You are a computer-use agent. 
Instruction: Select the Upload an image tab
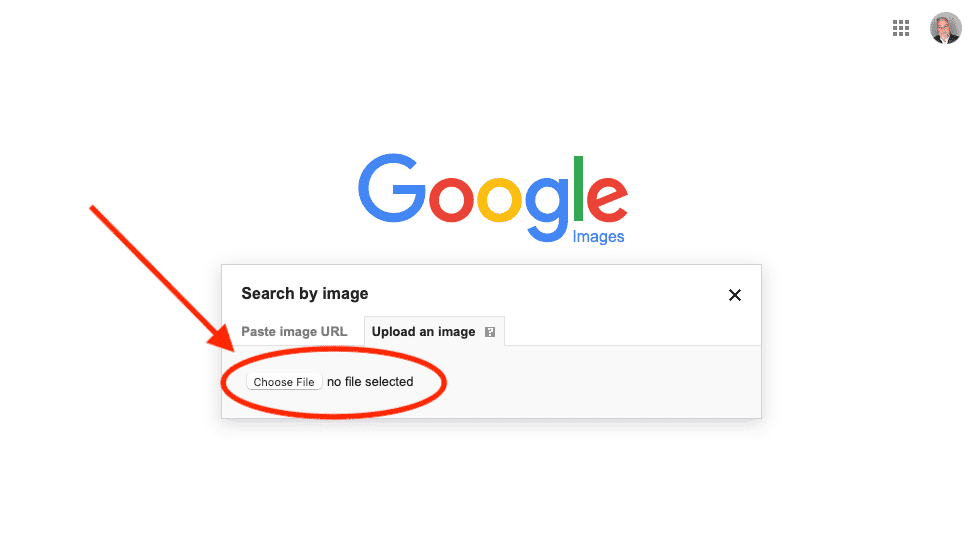pos(423,332)
